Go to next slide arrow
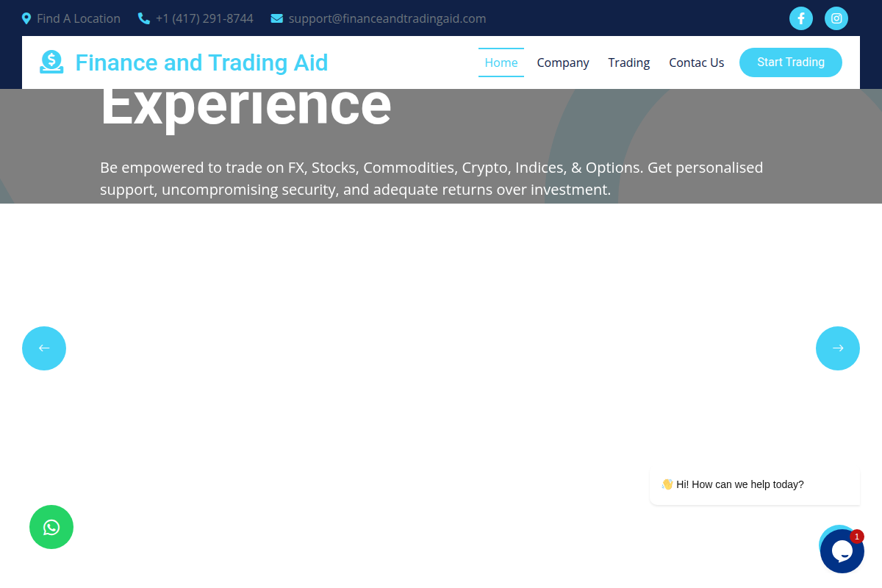The width and height of the screenshot is (882, 588). [838, 348]
